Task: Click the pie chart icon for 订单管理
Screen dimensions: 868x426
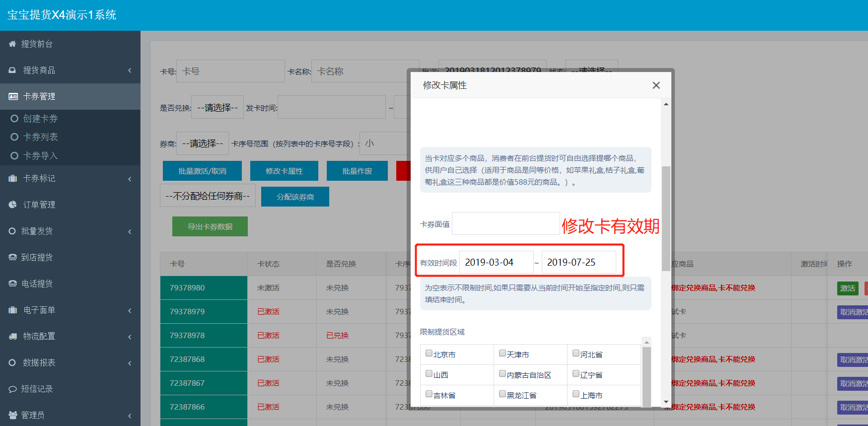Action: [x=13, y=205]
